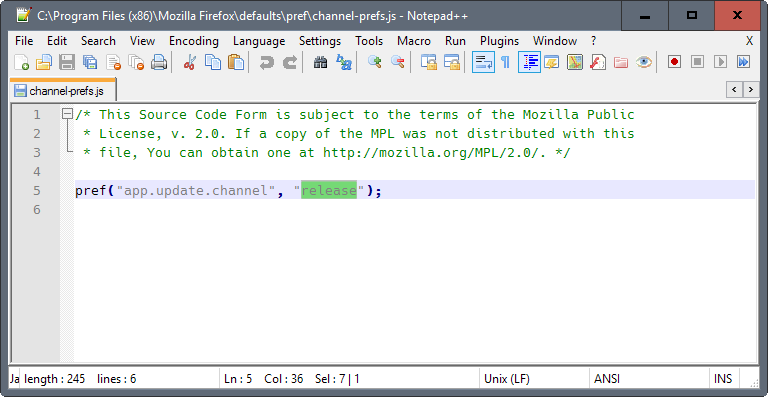Click line number 1 in margin
Screen dimensions: 768x397
click(x=37, y=115)
